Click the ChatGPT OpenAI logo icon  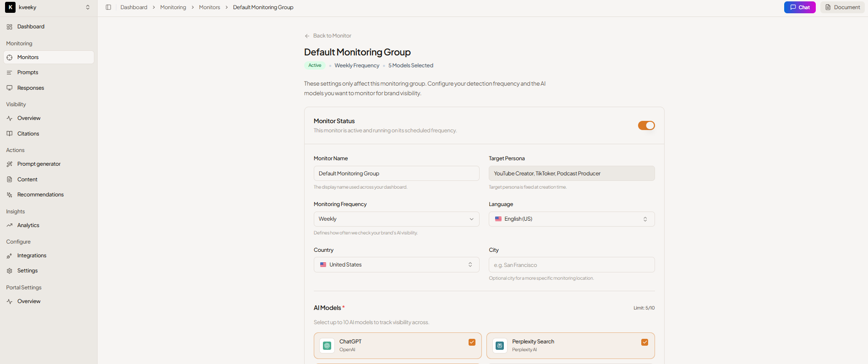point(327,346)
